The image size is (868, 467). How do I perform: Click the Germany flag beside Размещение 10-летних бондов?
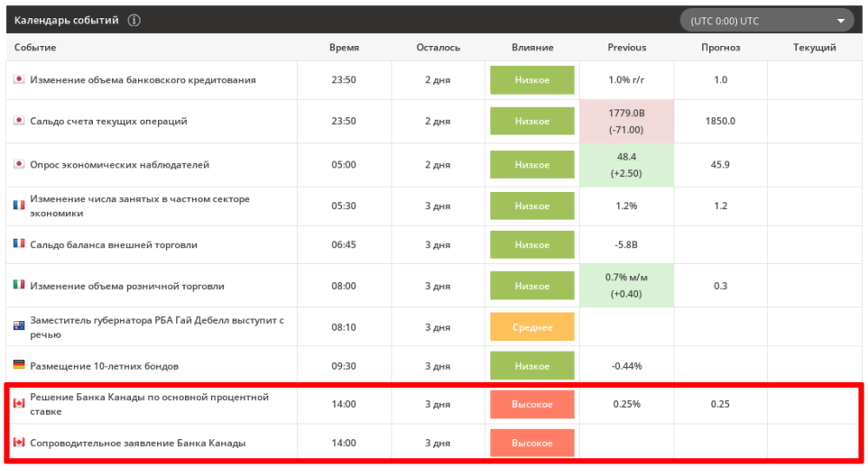click(x=18, y=365)
